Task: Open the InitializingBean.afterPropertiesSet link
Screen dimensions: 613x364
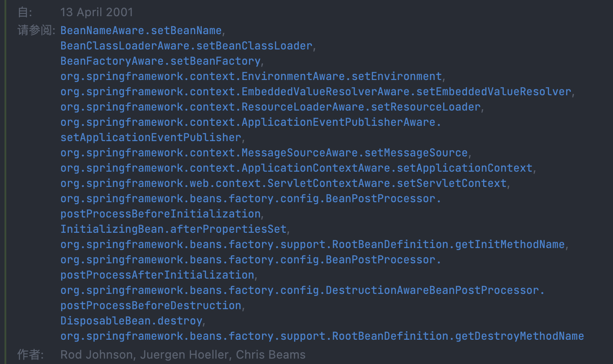Action: pos(173,229)
